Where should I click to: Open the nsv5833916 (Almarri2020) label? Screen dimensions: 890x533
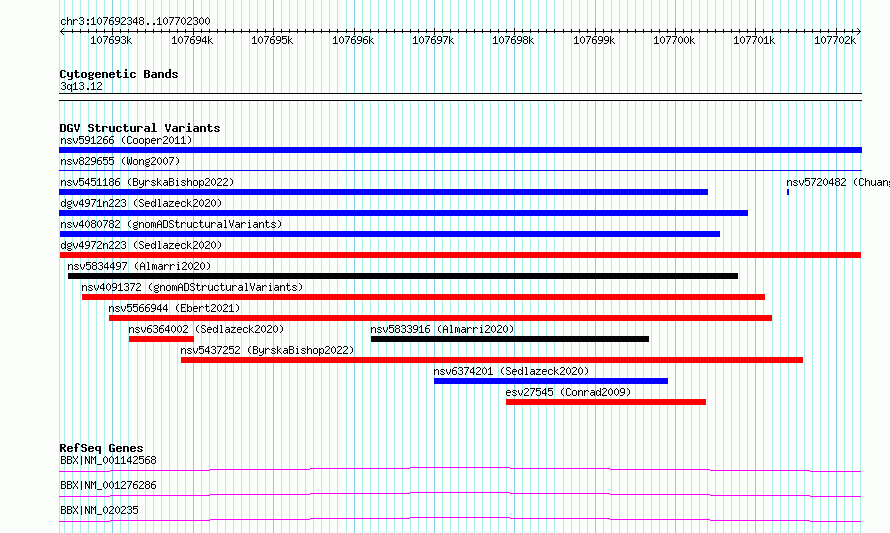(442, 329)
